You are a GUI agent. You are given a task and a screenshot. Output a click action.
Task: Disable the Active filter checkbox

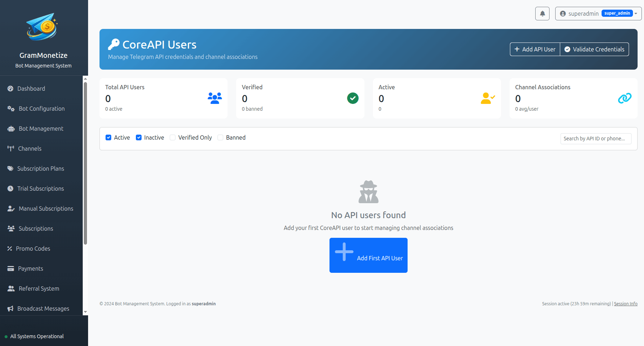108,137
